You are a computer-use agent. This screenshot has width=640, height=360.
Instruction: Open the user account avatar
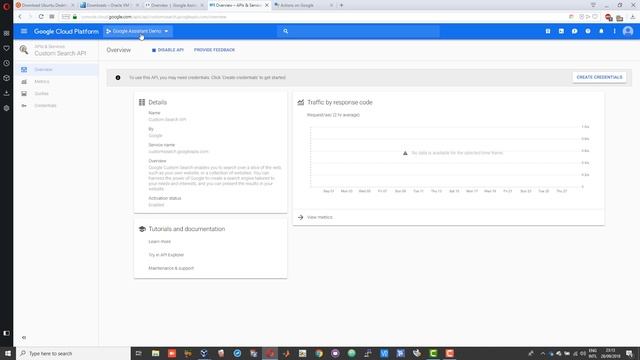(628, 31)
